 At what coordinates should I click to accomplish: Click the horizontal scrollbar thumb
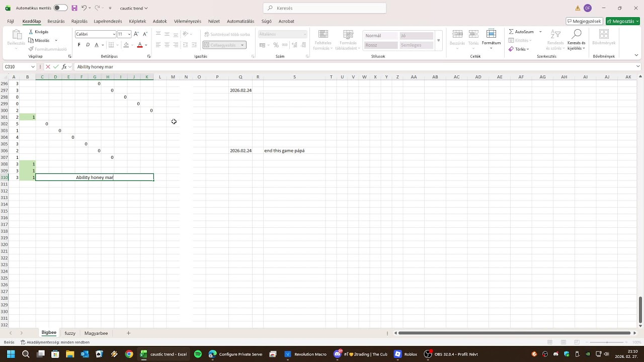(x=514, y=333)
